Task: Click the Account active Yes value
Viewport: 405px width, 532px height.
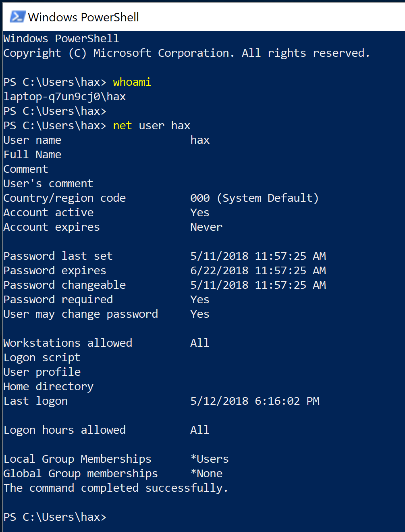Action: point(200,213)
